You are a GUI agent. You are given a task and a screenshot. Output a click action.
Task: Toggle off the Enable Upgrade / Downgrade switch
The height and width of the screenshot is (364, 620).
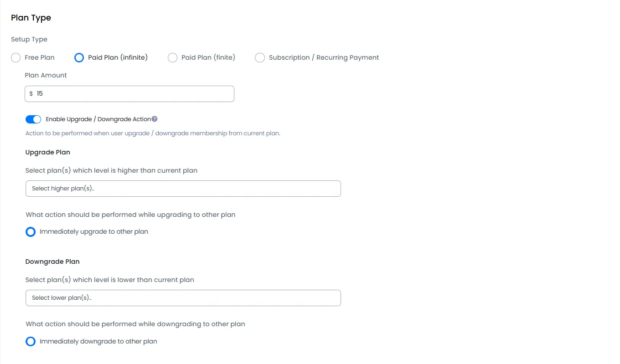(33, 119)
